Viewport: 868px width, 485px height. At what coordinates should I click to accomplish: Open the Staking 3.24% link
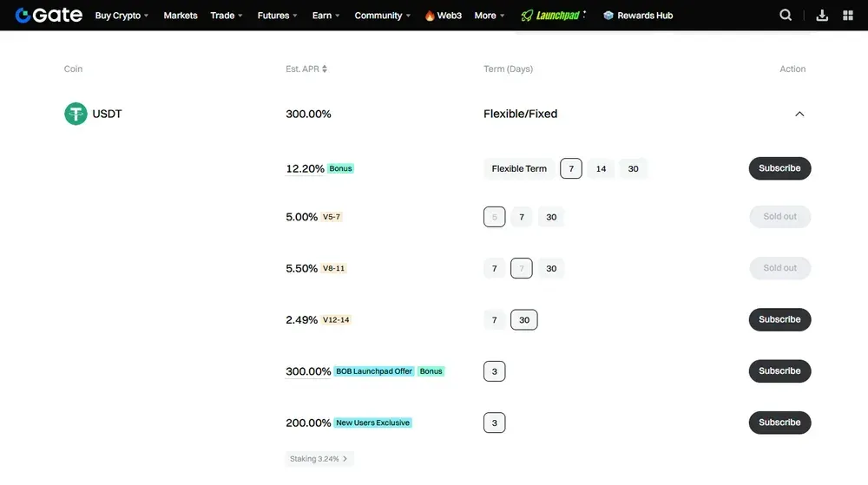pyautogui.click(x=319, y=459)
